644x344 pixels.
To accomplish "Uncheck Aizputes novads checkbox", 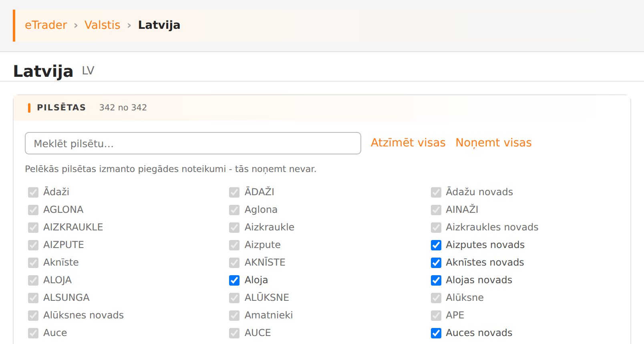I will (436, 245).
